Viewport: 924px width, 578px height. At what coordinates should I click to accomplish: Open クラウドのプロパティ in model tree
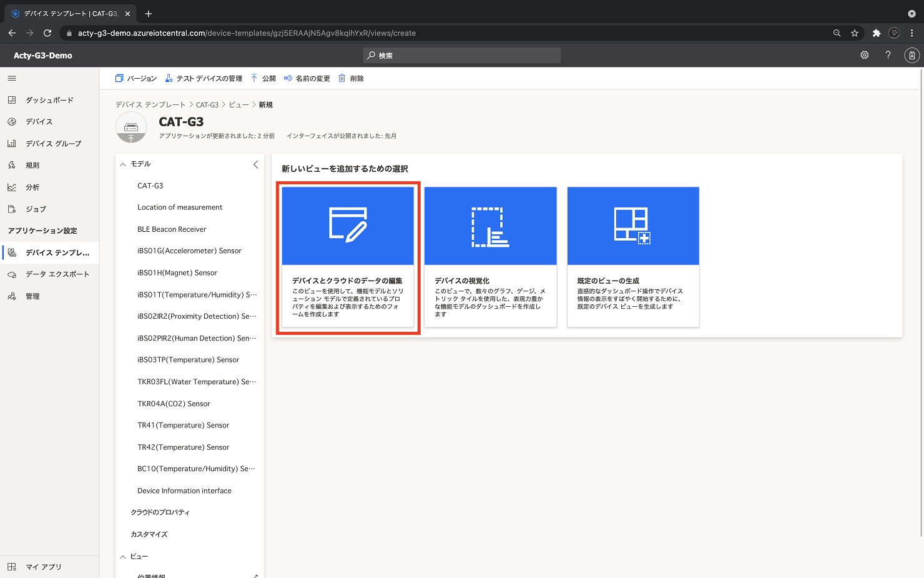click(160, 512)
